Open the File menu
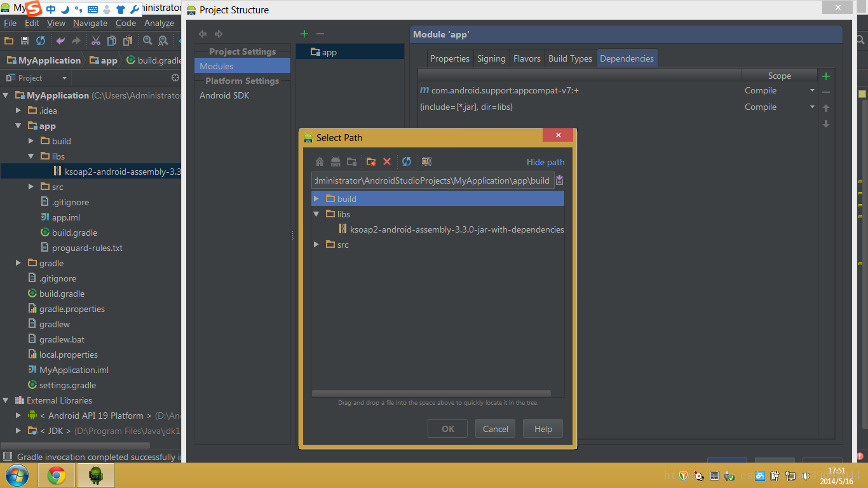The image size is (868, 488). (x=10, y=23)
